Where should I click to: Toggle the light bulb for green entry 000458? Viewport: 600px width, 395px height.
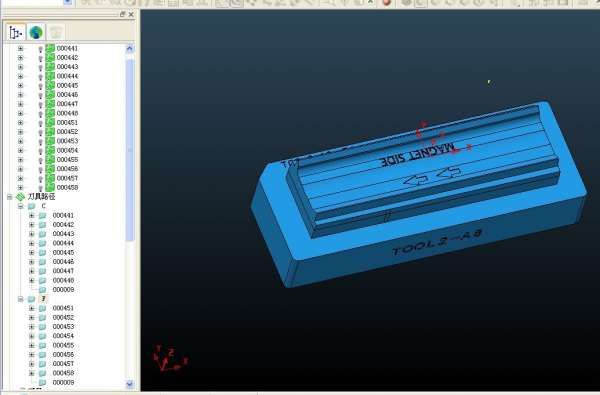tap(40, 188)
